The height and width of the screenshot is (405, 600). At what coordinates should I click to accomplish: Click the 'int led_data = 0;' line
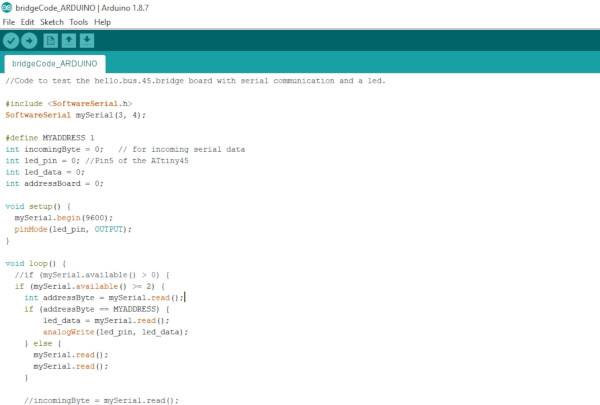pyautogui.click(x=45, y=172)
